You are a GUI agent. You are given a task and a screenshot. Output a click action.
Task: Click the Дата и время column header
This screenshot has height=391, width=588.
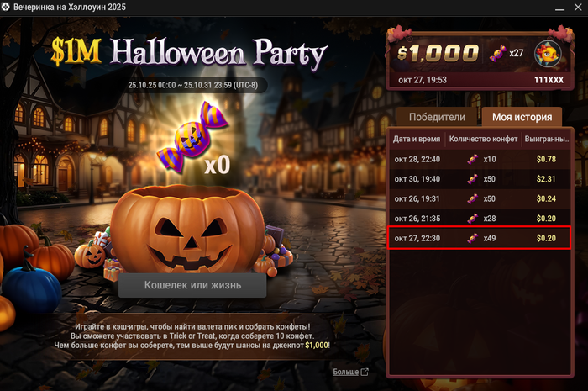(417, 139)
